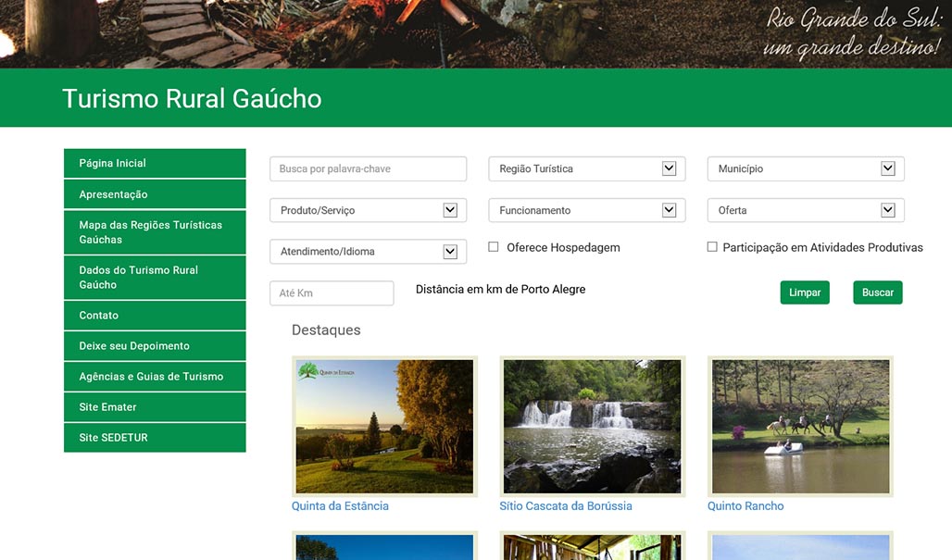Viewport: 952px width, 560px height.
Task: Click the Busca por palavra-chave search field
Action: 368,168
